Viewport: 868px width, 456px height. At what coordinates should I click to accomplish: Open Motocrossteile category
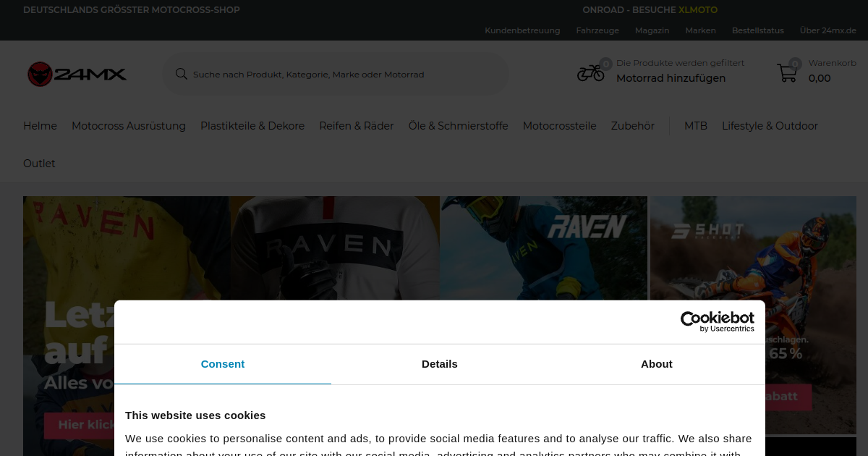click(x=560, y=126)
